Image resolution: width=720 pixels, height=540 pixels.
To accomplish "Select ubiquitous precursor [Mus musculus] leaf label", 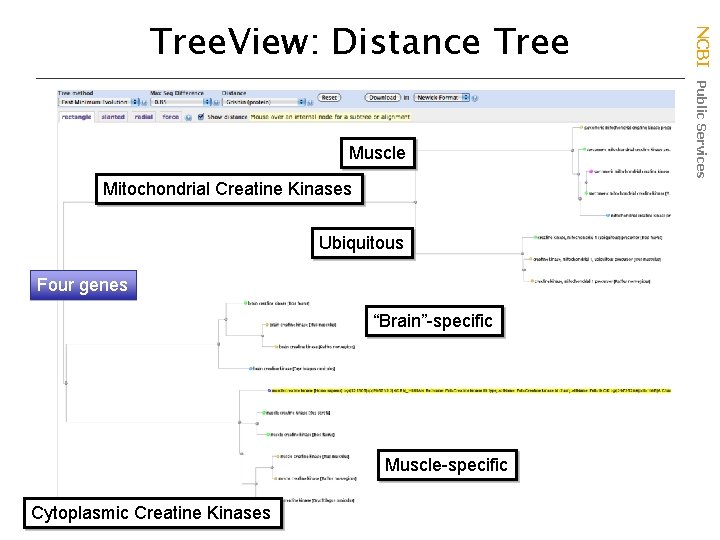I will [x=597, y=259].
